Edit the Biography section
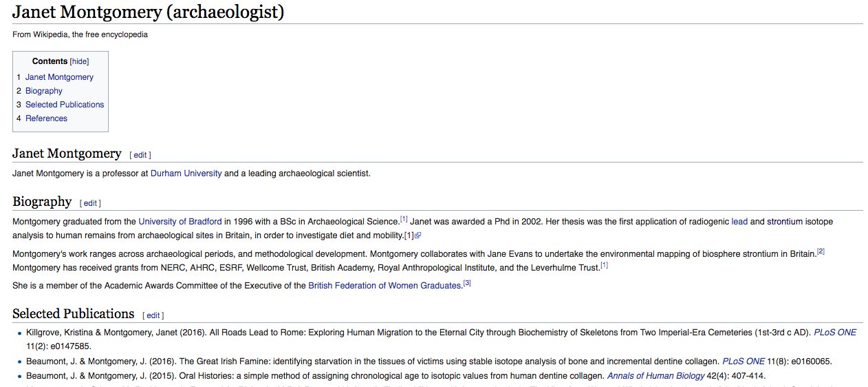Screen dimensions: 868x387 click(91, 203)
